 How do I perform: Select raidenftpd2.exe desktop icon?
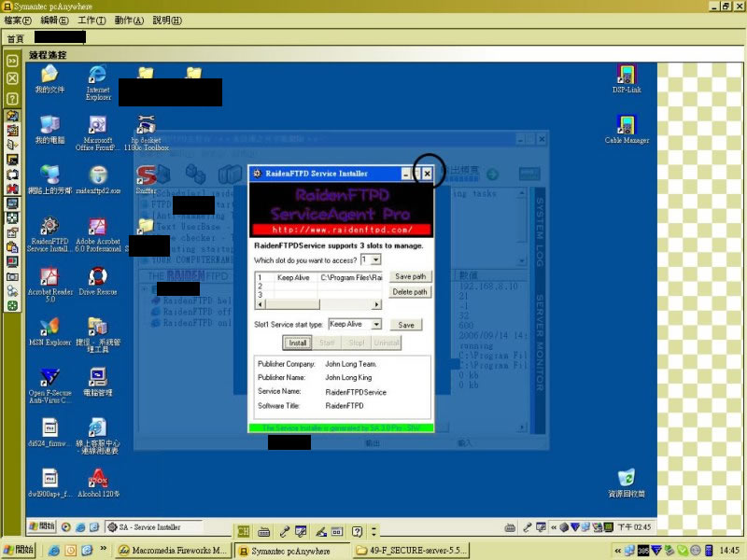pos(98,180)
